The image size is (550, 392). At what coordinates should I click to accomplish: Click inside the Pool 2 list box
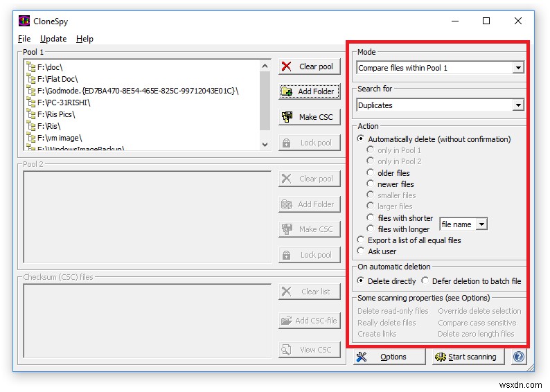[148, 217]
